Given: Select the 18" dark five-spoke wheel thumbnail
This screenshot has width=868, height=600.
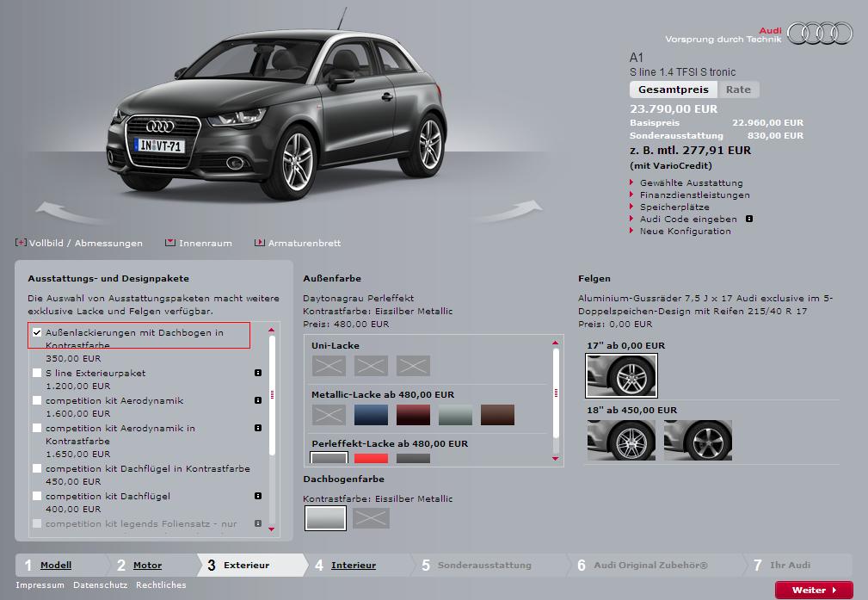Looking at the screenshot, I should click(x=698, y=440).
